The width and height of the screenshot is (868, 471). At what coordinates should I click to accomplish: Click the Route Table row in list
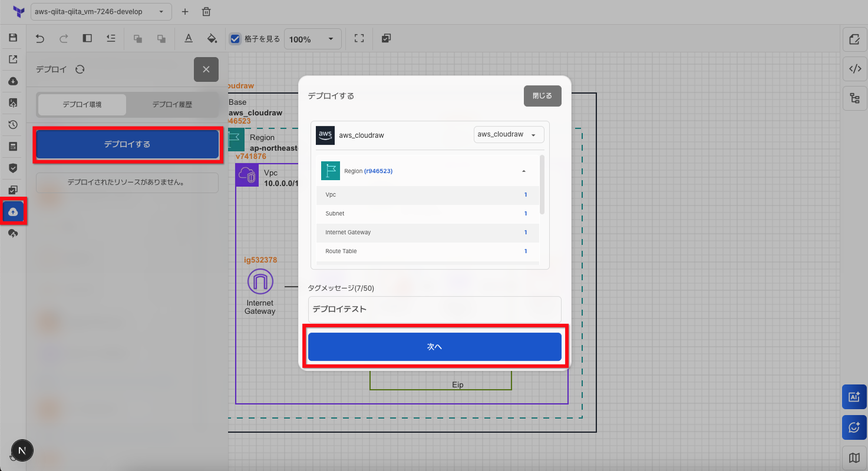(428, 251)
